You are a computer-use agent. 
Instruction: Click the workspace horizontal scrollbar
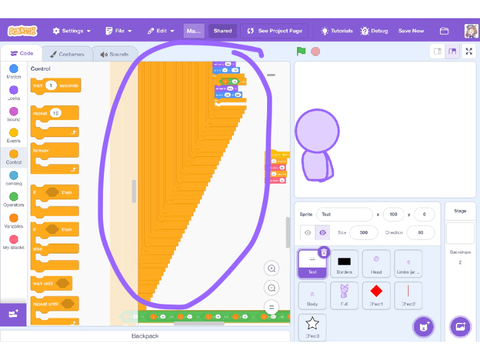point(199,324)
